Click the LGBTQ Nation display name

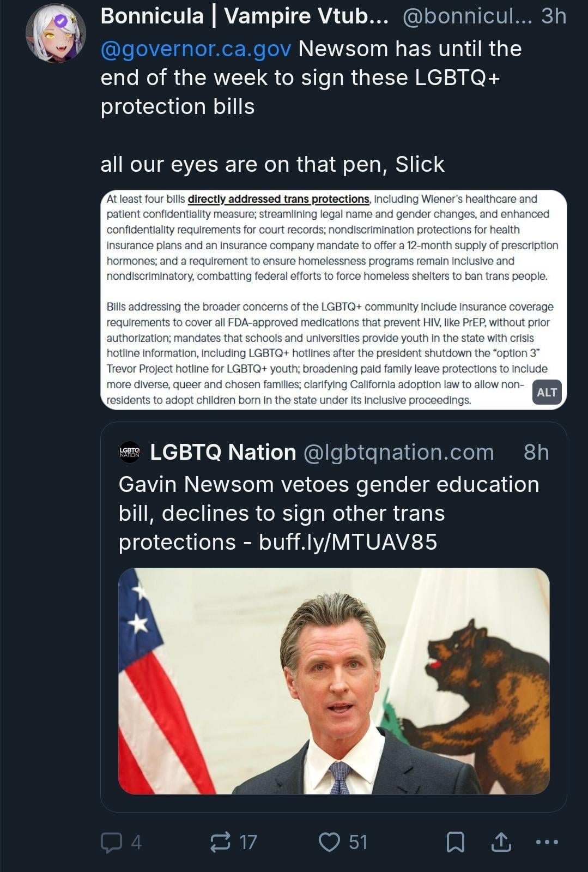pos(223,452)
